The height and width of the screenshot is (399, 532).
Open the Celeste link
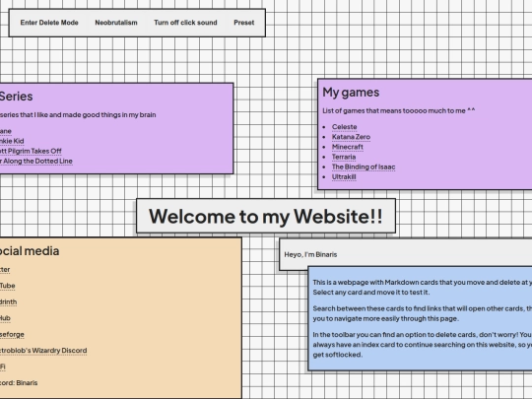tap(345, 127)
